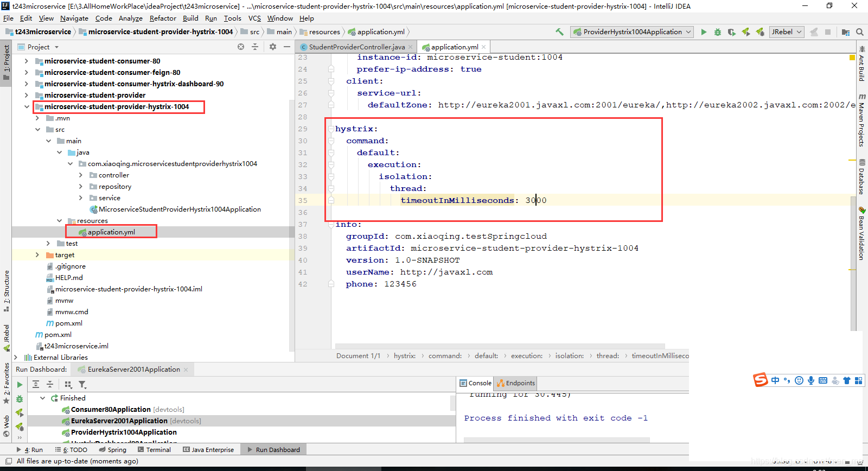The width and height of the screenshot is (868, 471).
Task: Open the Maven Projects side panel
Action: pos(861,120)
